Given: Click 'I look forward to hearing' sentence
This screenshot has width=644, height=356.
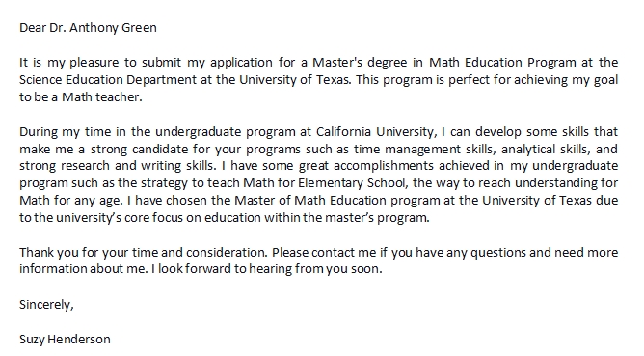Looking at the screenshot, I should 216,269.
